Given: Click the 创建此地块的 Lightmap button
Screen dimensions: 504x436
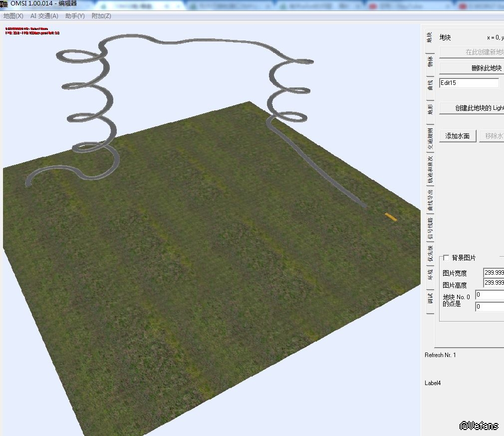Looking at the screenshot, I should coord(472,108).
